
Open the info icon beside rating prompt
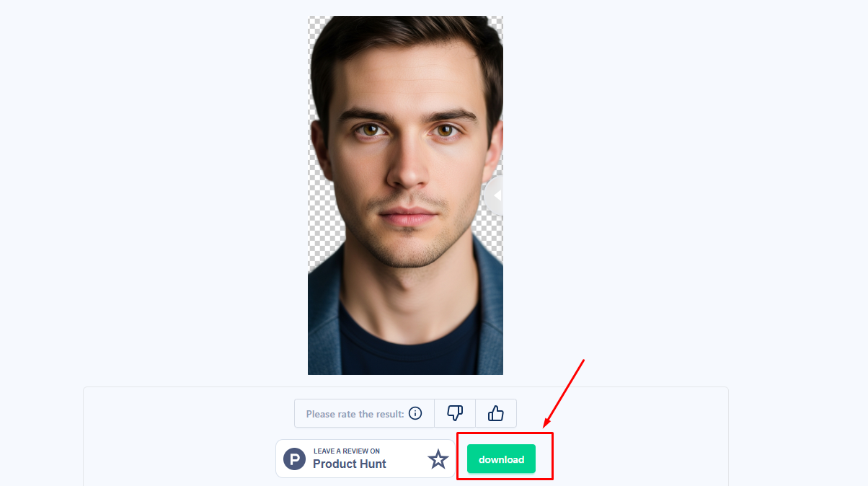pyautogui.click(x=415, y=413)
